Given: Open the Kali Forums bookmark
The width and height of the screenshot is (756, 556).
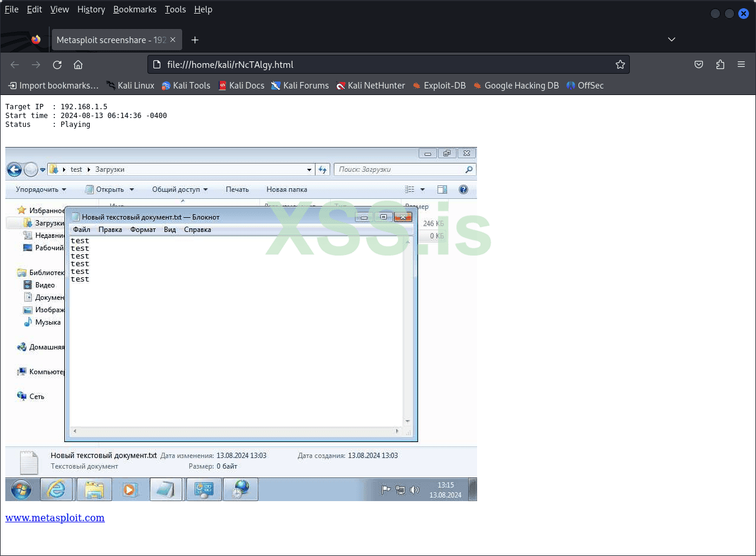Looking at the screenshot, I should (300, 86).
